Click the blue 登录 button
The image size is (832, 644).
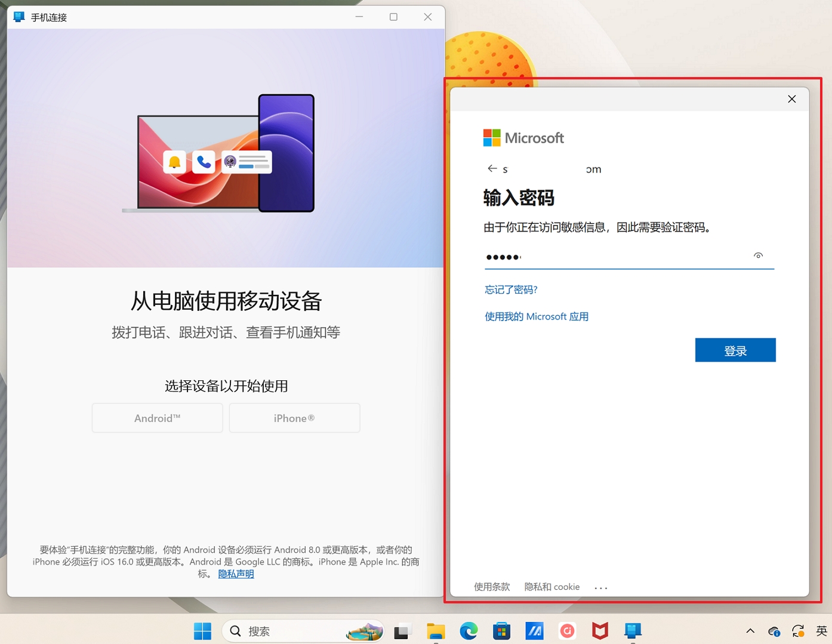coord(735,350)
